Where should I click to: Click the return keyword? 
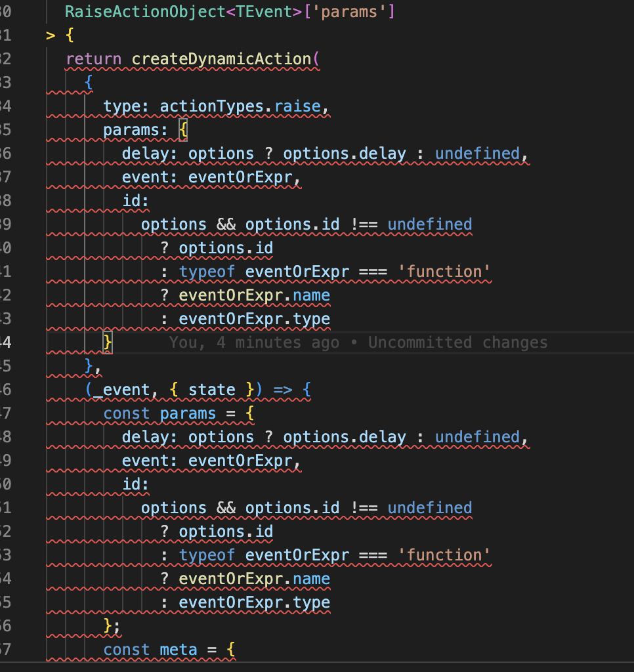click(93, 58)
